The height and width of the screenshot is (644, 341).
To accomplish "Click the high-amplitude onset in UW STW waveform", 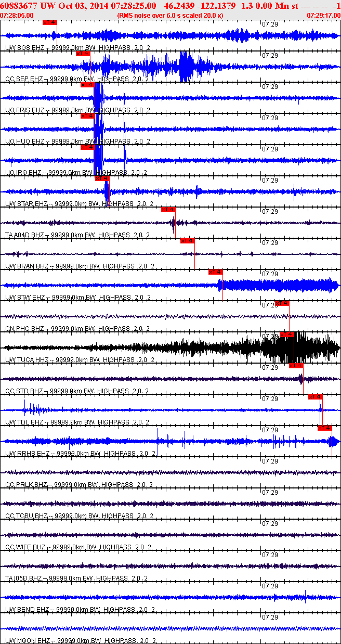I will pos(220,285).
